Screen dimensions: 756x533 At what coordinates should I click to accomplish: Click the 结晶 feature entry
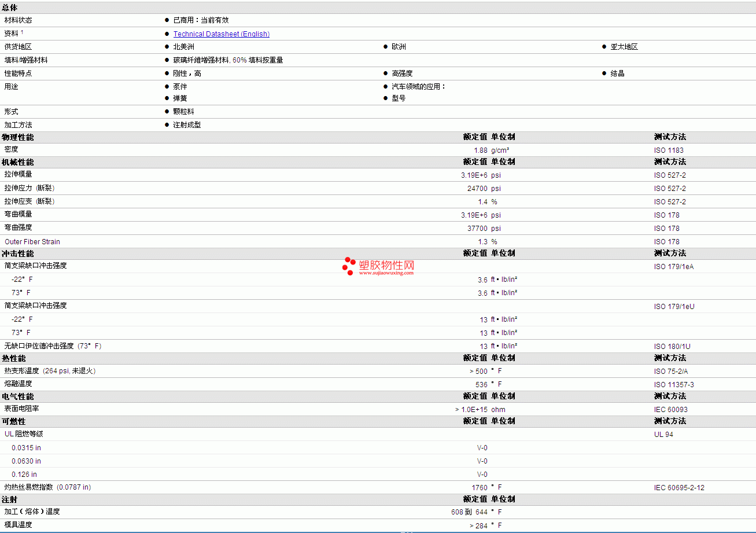tap(618, 73)
